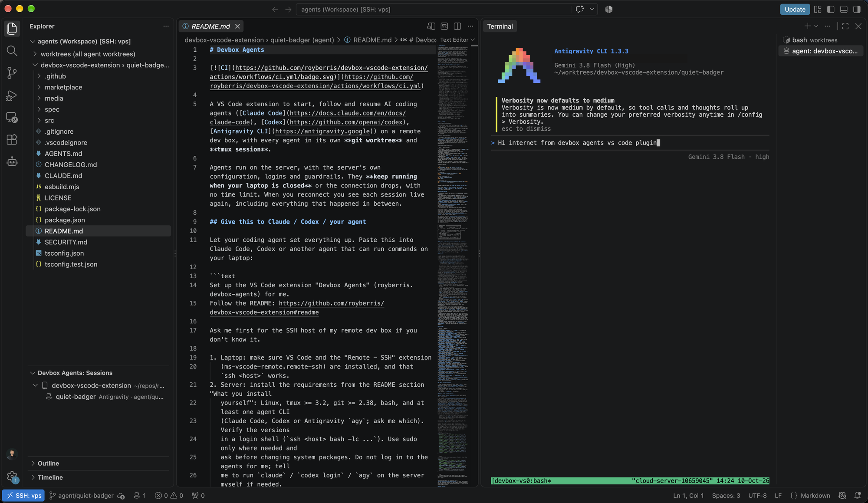Split the editor right
868x503 pixels.
point(457,26)
